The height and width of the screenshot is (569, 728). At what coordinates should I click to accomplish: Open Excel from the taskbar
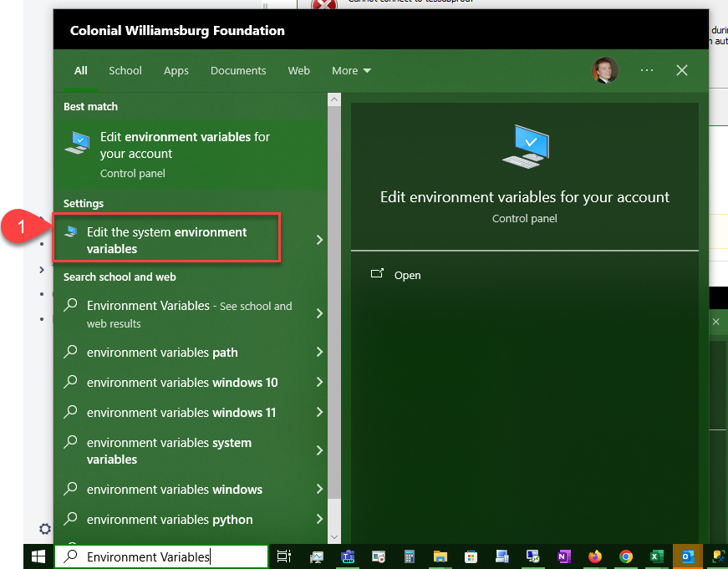point(656,556)
